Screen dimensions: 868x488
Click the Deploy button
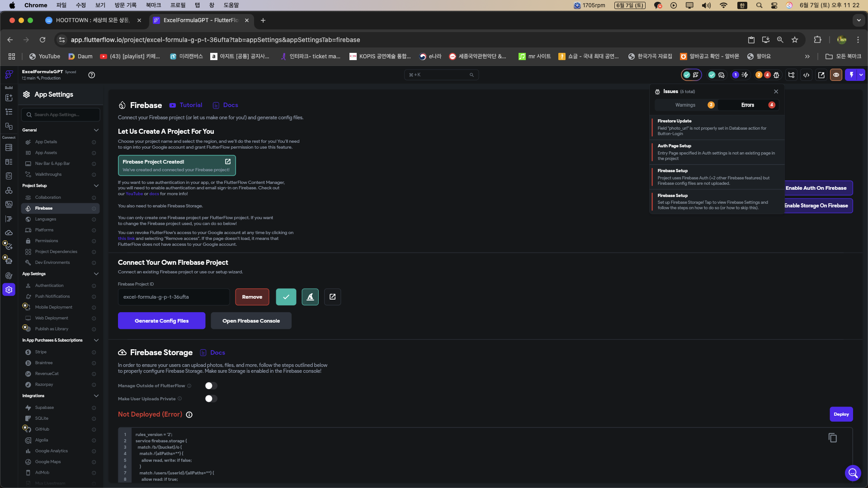(841, 414)
